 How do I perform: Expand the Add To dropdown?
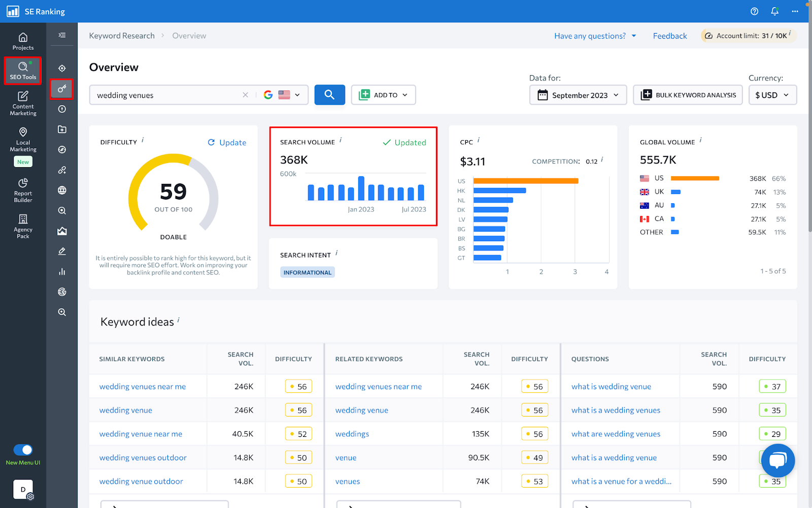(383, 95)
